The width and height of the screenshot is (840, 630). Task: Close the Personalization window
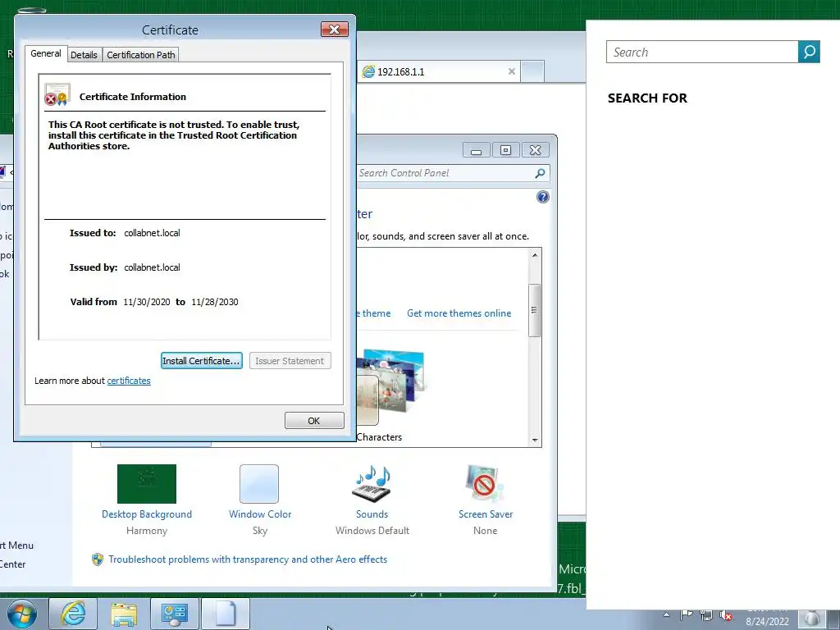point(535,150)
